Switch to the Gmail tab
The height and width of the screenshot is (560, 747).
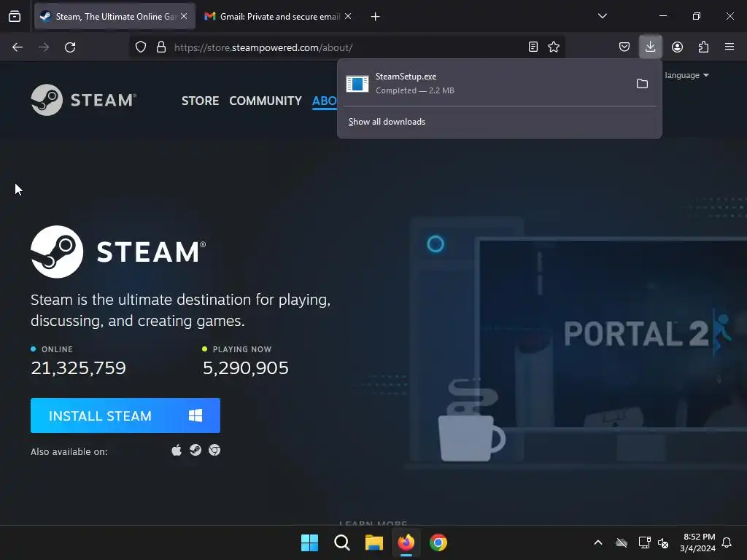coord(279,16)
